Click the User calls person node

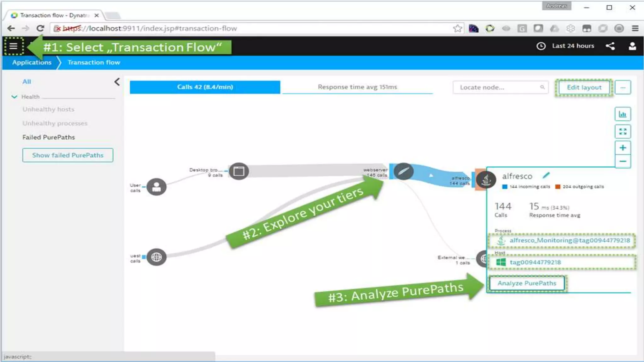coord(156,187)
